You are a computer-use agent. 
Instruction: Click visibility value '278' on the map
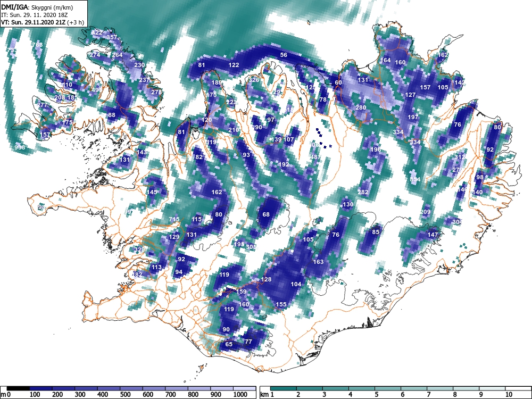coord(156,92)
